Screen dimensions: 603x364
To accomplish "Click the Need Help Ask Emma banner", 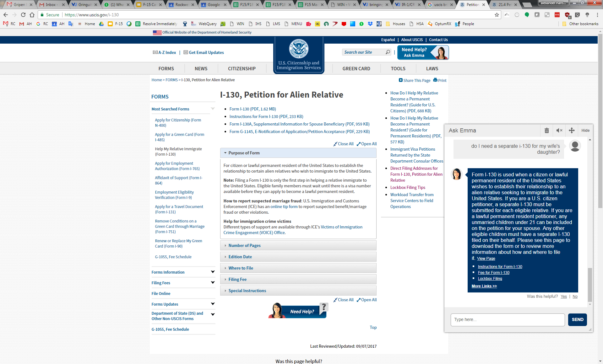I will point(423,52).
